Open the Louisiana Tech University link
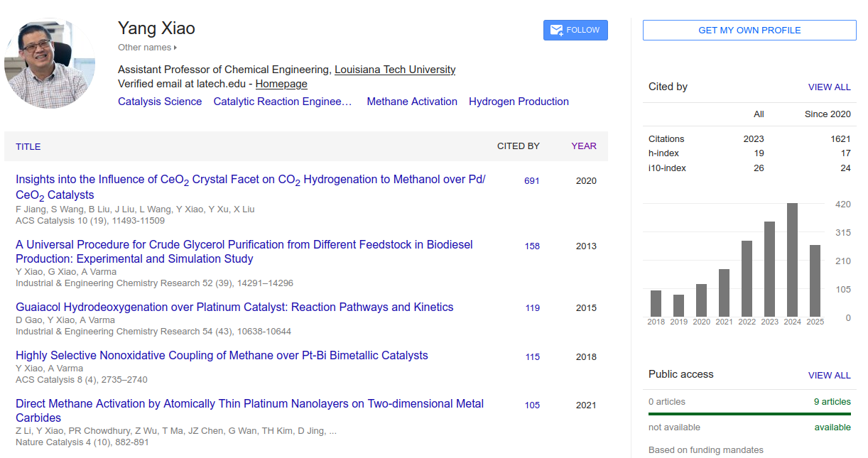Image resolution: width=868 pixels, height=458 pixels. click(395, 70)
